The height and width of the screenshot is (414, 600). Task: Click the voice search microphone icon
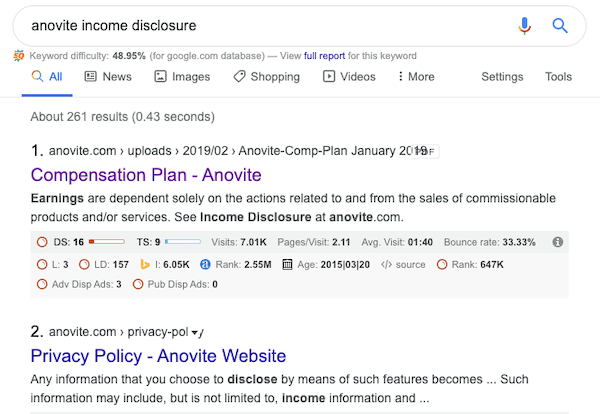pyautogui.click(x=525, y=26)
